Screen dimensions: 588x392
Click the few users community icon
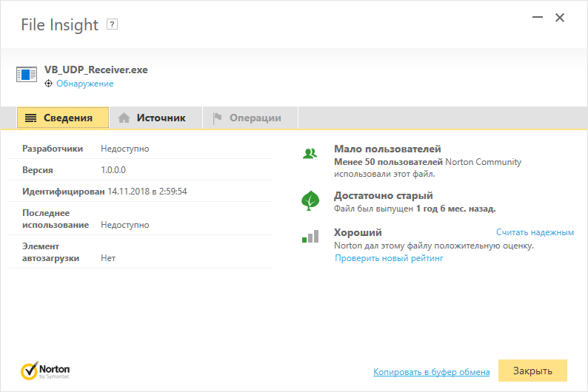(x=310, y=154)
